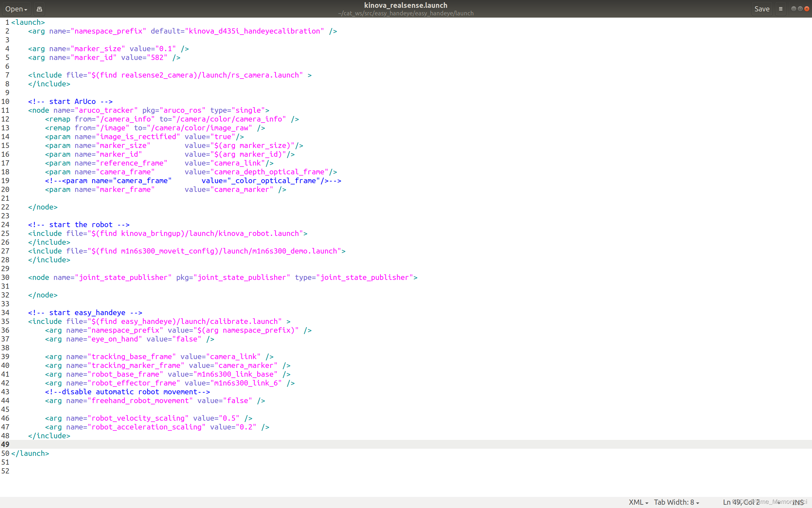Viewport: 812px width, 508px height.
Task: Save the kinova_realsense.launch file
Action: tap(762, 9)
